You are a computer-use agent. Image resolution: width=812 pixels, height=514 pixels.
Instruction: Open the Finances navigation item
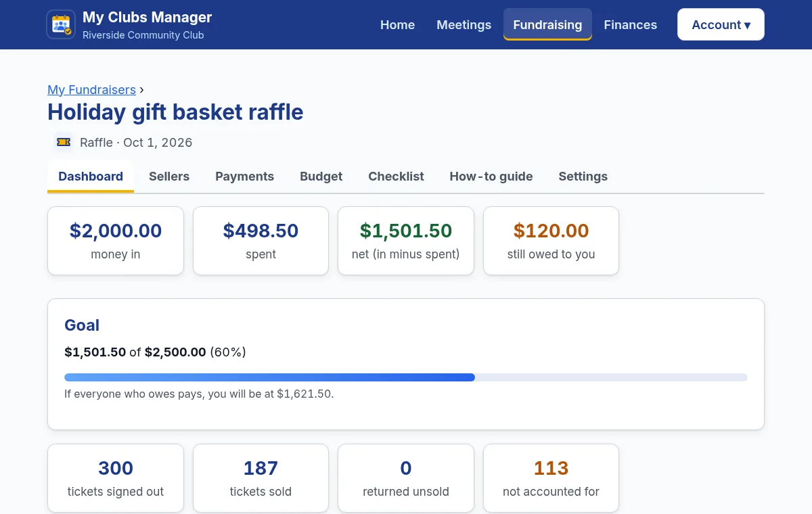(630, 24)
